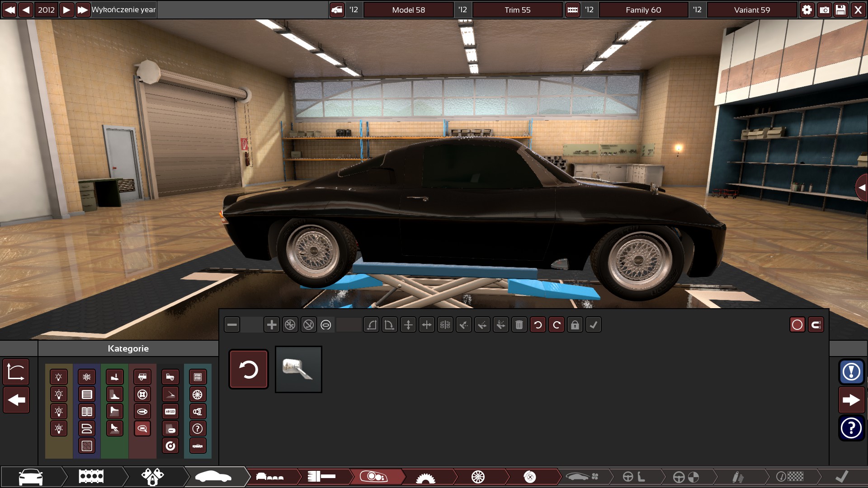The image size is (868, 488).
Task: Click the rotate clockwise button in toolbar
Action: click(556, 324)
